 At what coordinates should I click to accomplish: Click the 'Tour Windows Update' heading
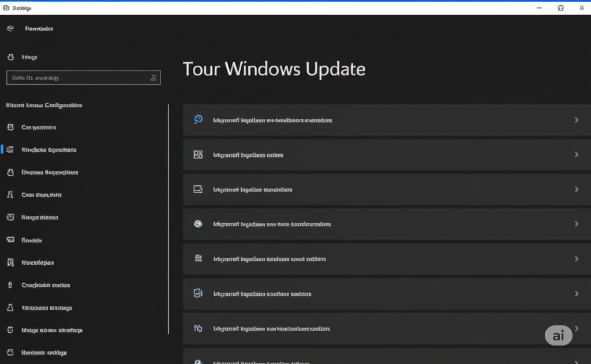pyautogui.click(x=274, y=69)
